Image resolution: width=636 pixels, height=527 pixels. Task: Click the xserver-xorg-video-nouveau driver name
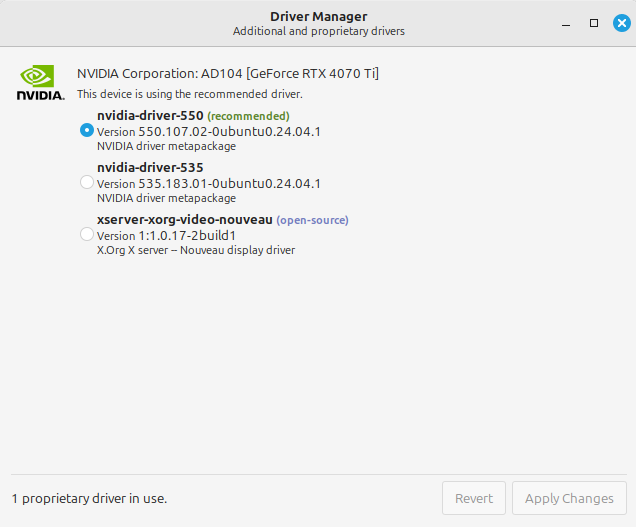[x=184, y=220]
